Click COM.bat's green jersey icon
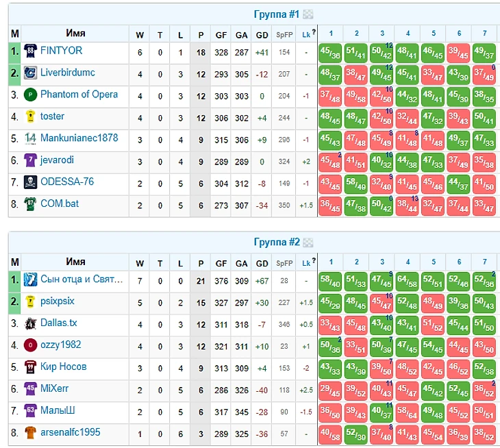 31,204
